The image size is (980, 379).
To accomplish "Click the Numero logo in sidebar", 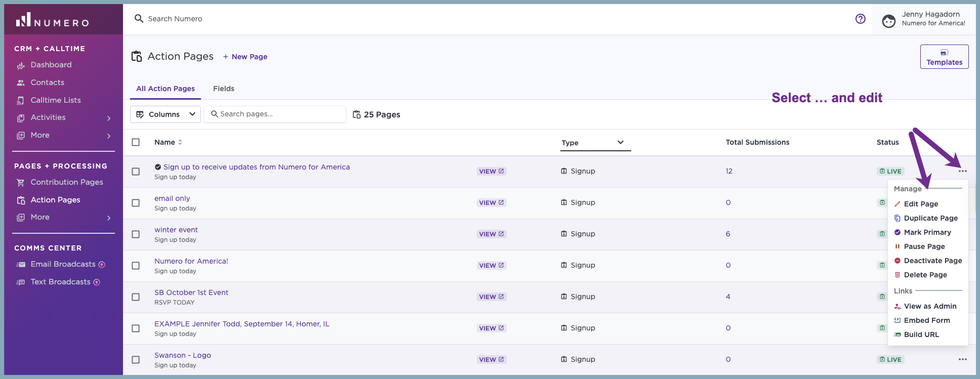I will [x=52, y=20].
